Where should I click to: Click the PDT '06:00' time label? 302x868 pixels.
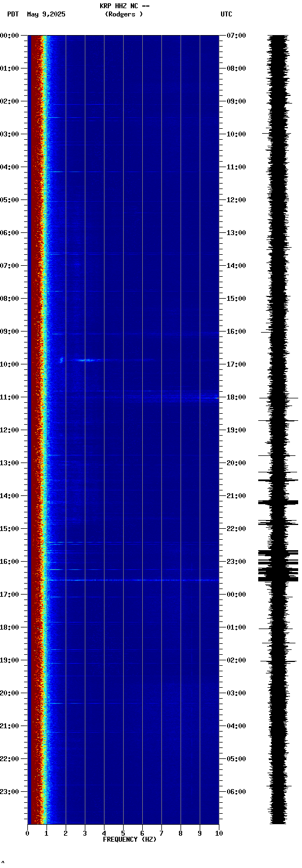point(10,233)
